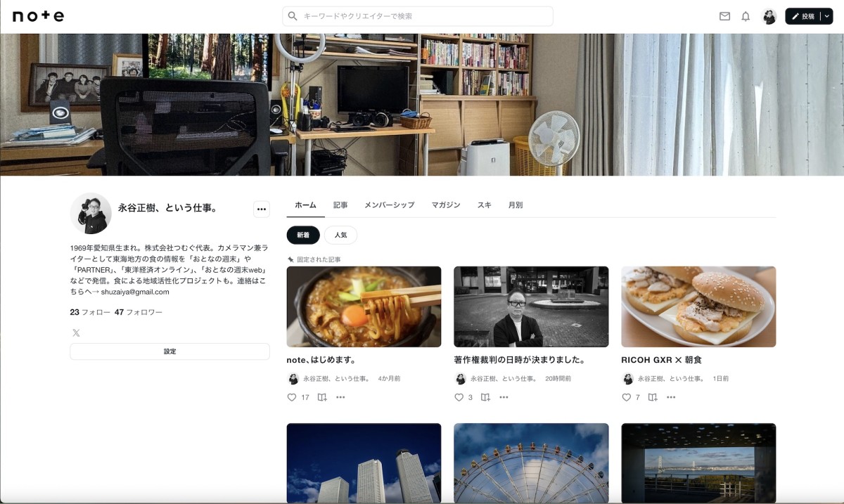Click the search magnifier icon

coord(292,15)
